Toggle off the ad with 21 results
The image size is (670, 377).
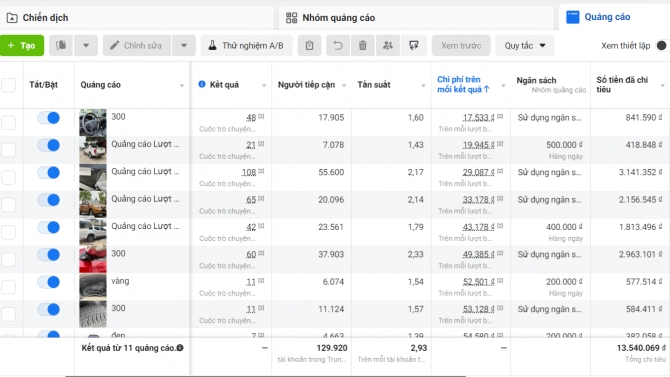[x=49, y=145]
